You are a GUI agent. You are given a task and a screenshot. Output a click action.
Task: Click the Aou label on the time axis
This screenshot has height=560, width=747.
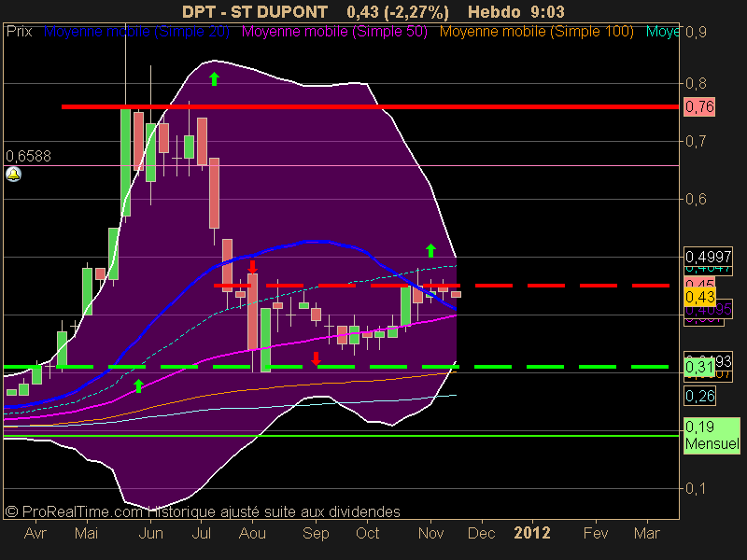[x=252, y=533]
